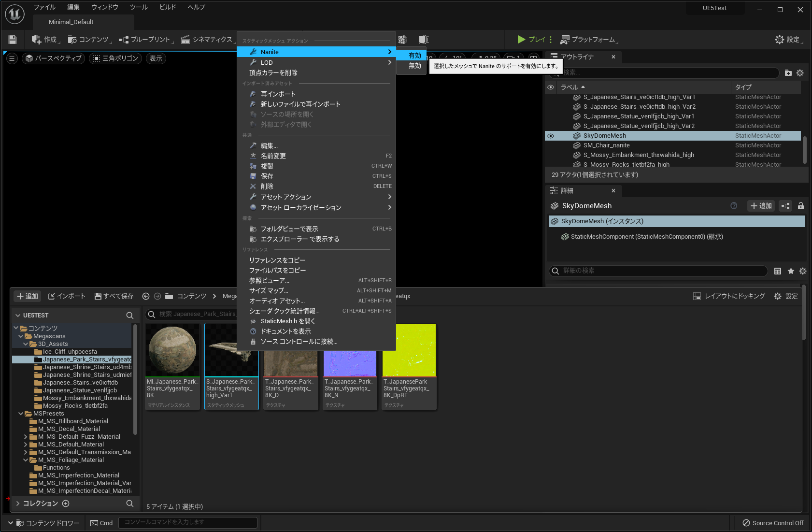812x532 pixels.
Task: Choose フォルダビューで表示 entry
Action: point(316,229)
